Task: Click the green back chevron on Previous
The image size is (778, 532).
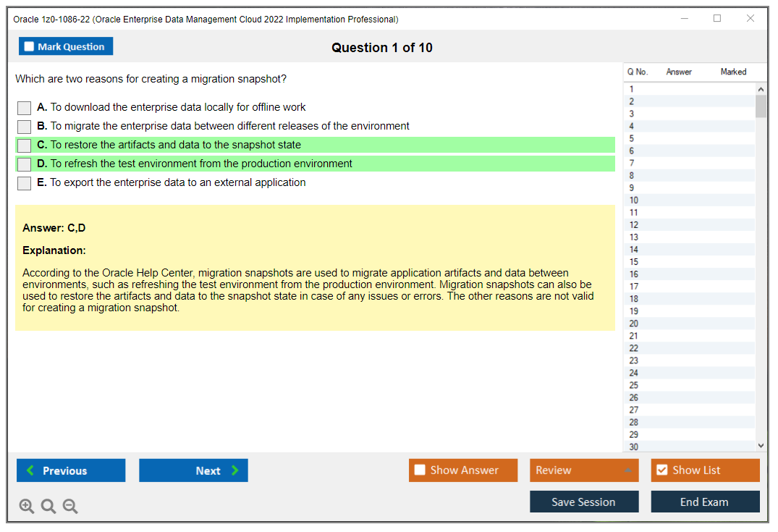Action: pyautogui.click(x=29, y=470)
